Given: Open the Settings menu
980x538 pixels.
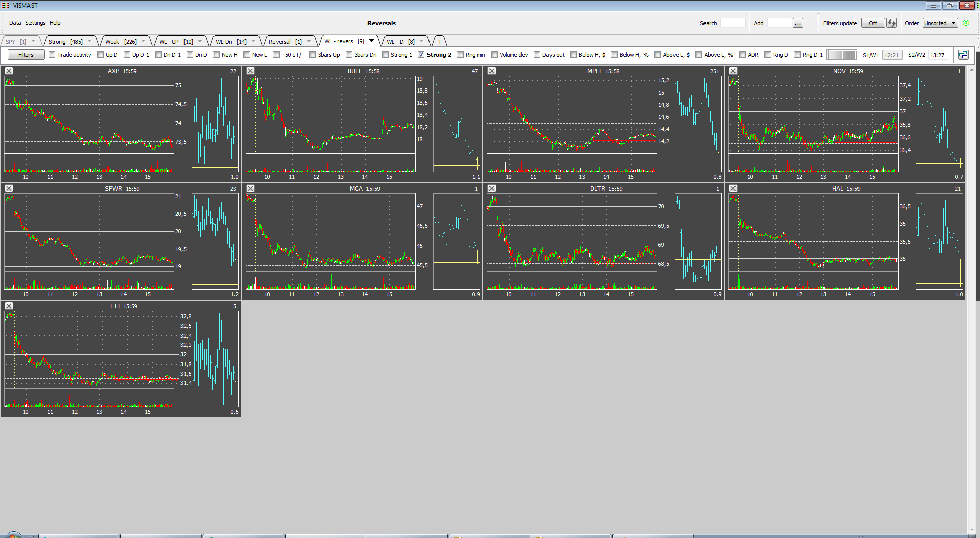Looking at the screenshot, I should pos(36,23).
